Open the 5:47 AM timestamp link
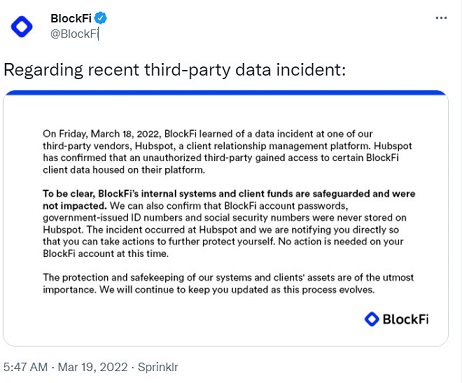 coord(26,367)
